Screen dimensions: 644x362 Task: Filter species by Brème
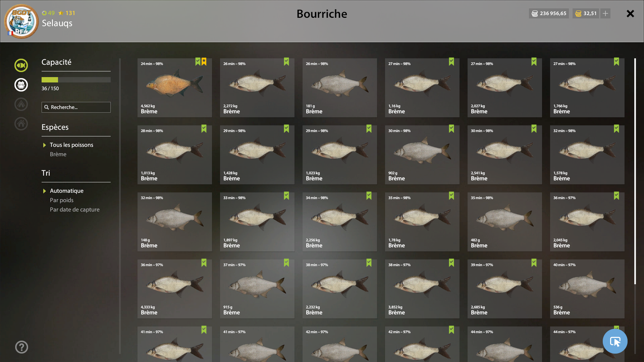[58, 154]
